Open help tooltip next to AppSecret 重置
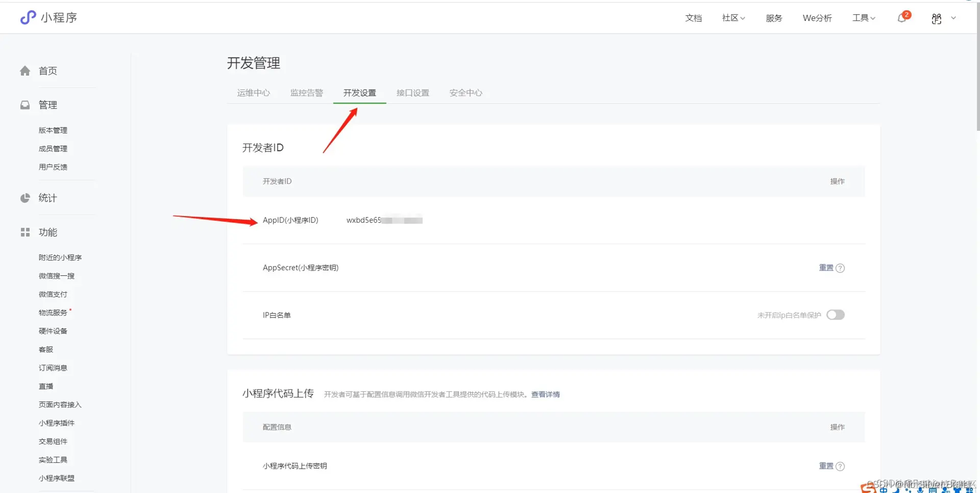Screen dimensions: 980x493 click(x=841, y=268)
